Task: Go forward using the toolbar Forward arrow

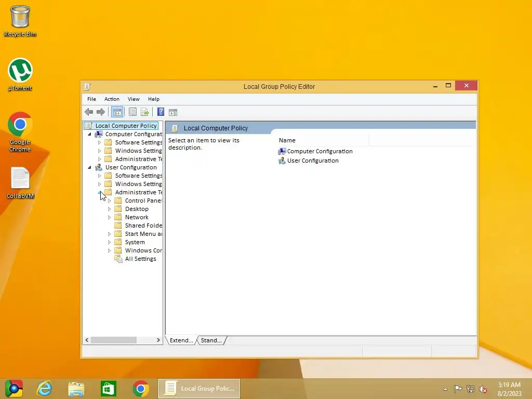Action: [101, 112]
